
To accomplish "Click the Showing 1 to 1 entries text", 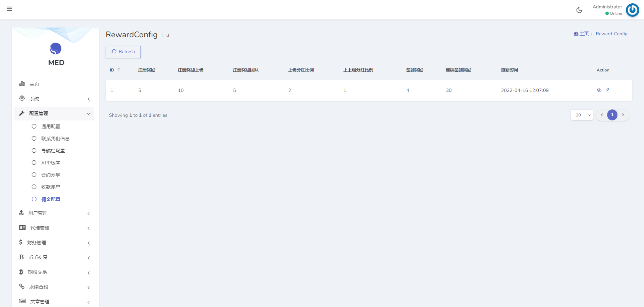I will pyautogui.click(x=138, y=115).
